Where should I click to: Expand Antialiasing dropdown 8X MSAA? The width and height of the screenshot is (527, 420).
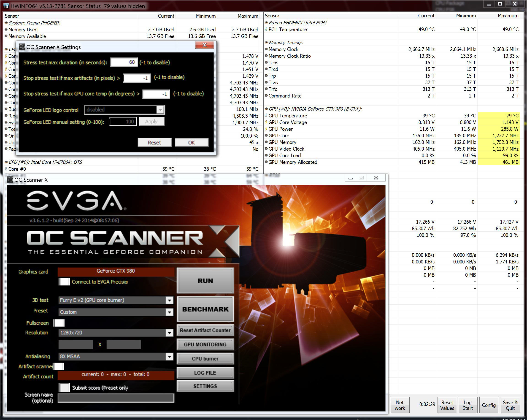169,356
